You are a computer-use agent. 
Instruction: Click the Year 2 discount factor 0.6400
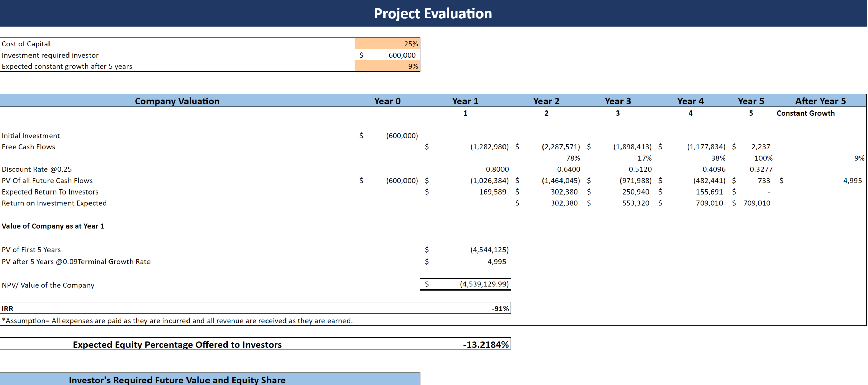tap(568, 169)
